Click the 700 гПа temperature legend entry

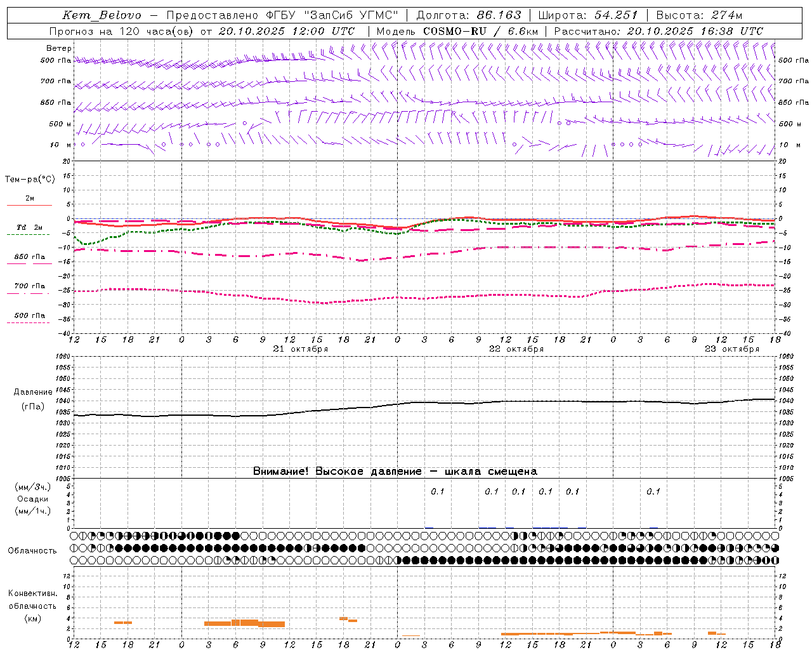tap(29, 288)
